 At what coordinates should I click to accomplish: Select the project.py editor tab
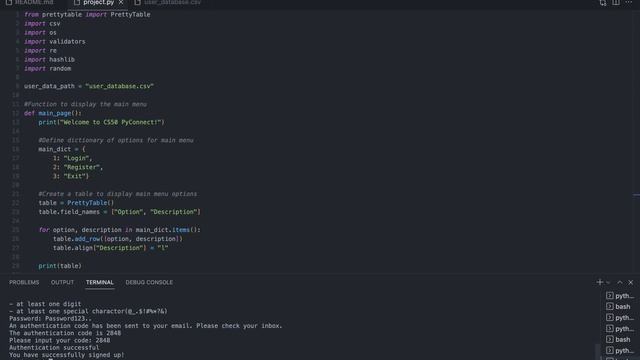[x=98, y=2]
